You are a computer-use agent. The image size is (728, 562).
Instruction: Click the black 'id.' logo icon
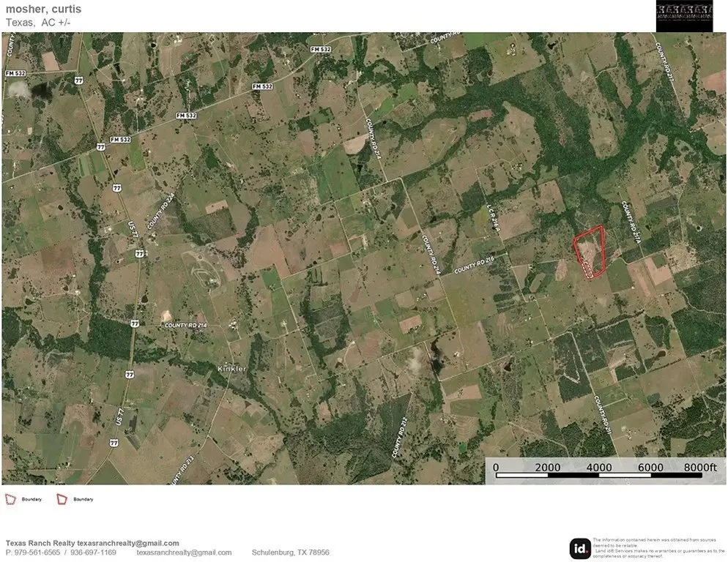580,548
